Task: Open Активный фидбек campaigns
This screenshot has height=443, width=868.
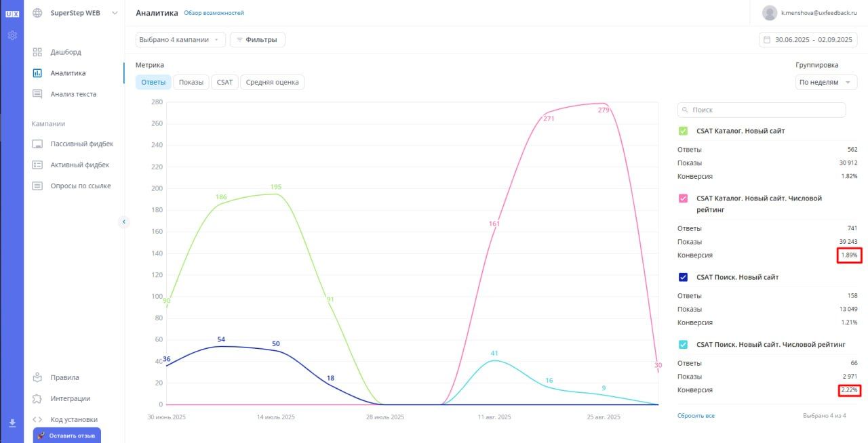Action: [x=79, y=165]
